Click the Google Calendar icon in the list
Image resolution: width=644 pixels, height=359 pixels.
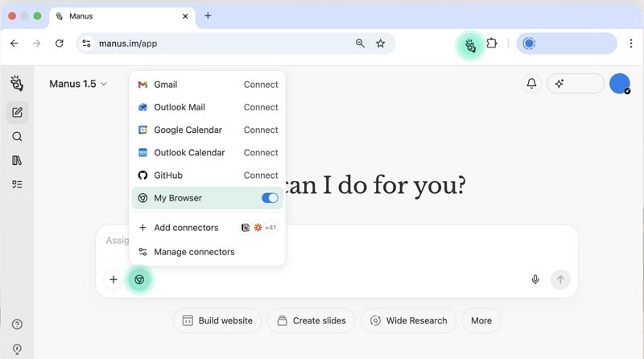pyautogui.click(x=142, y=130)
